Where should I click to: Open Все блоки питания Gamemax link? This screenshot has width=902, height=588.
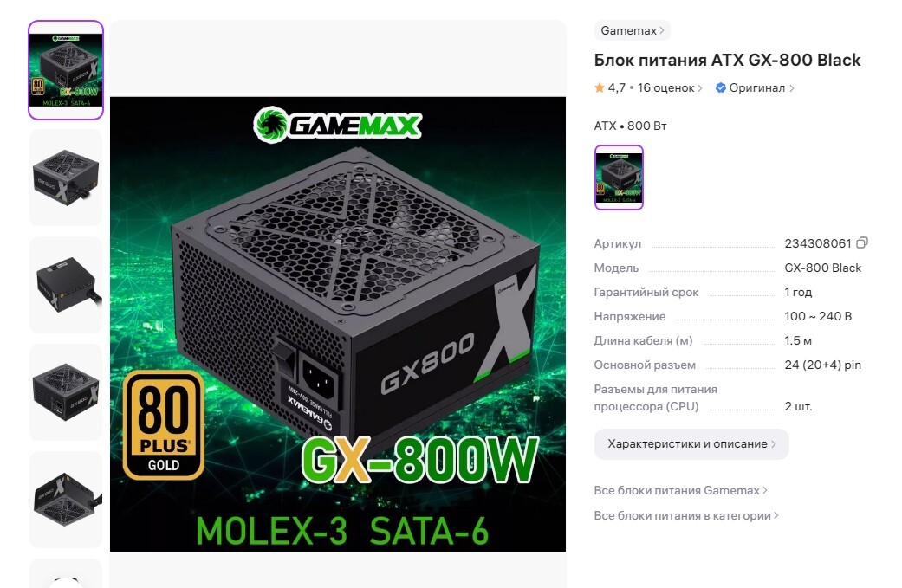coord(680,490)
